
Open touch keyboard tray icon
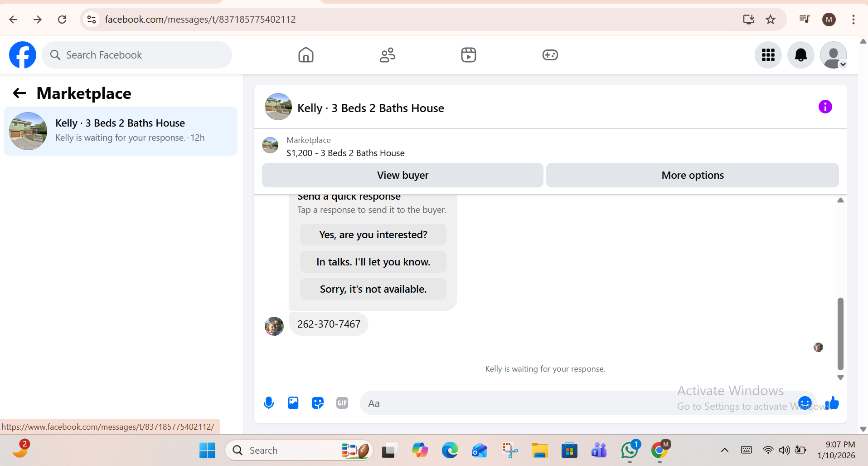tap(747, 450)
